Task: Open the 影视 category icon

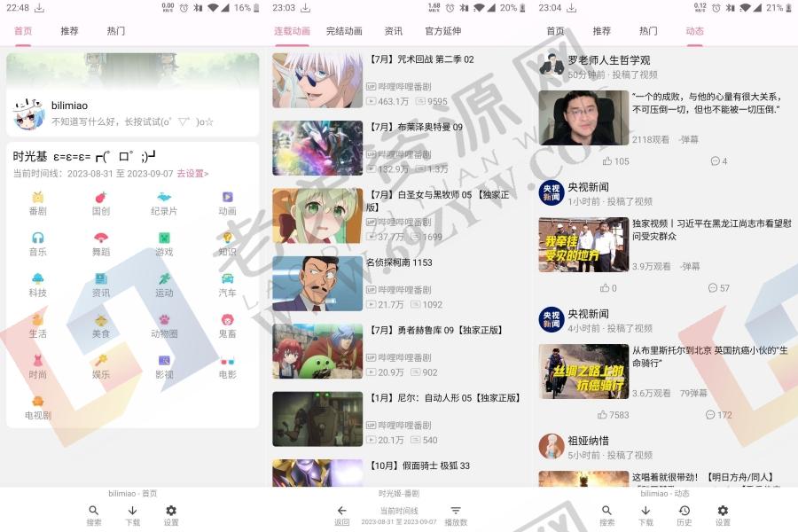Action: [164, 361]
